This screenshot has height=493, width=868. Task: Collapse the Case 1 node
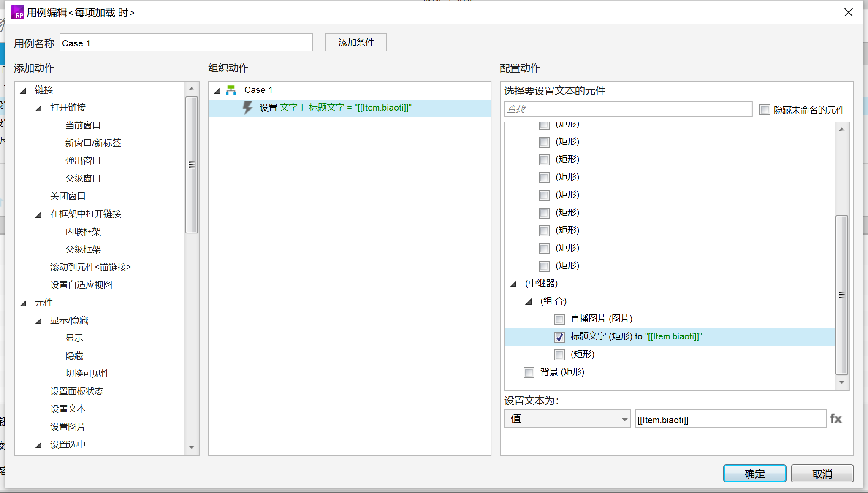pyautogui.click(x=218, y=90)
